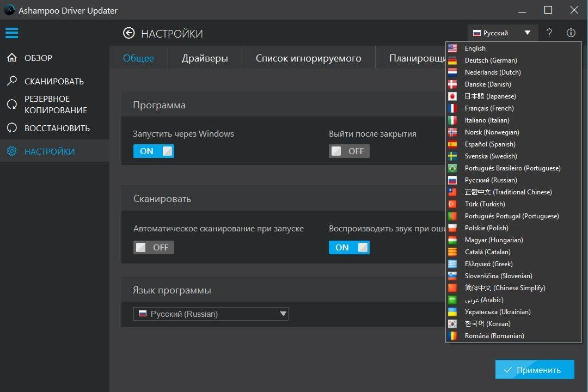Click the French flag icon

(452, 108)
